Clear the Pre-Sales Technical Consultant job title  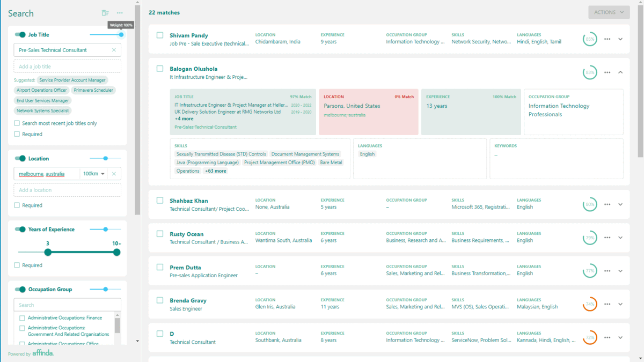point(114,50)
